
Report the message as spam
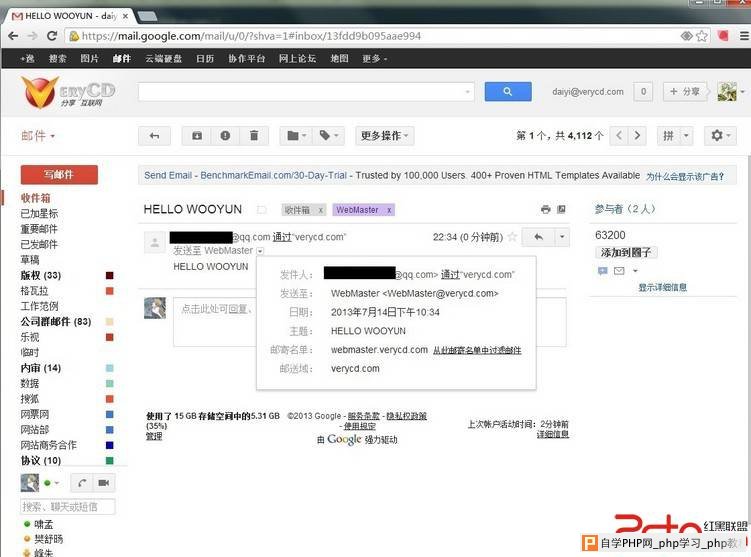(x=225, y=136)
